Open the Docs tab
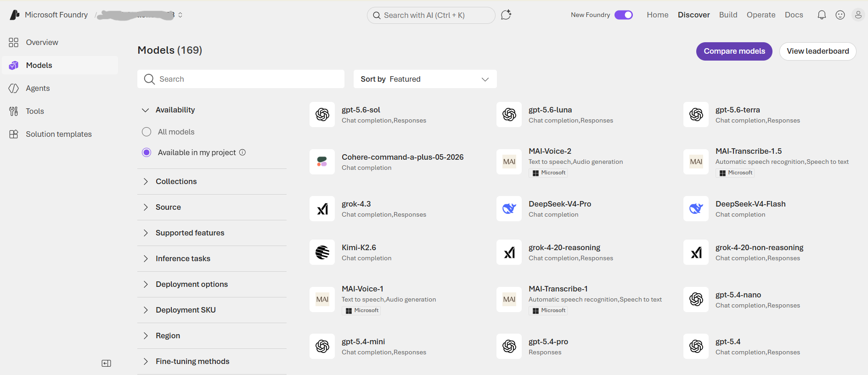The height and width of the screenshot is (375, 868). coord(794,15)
